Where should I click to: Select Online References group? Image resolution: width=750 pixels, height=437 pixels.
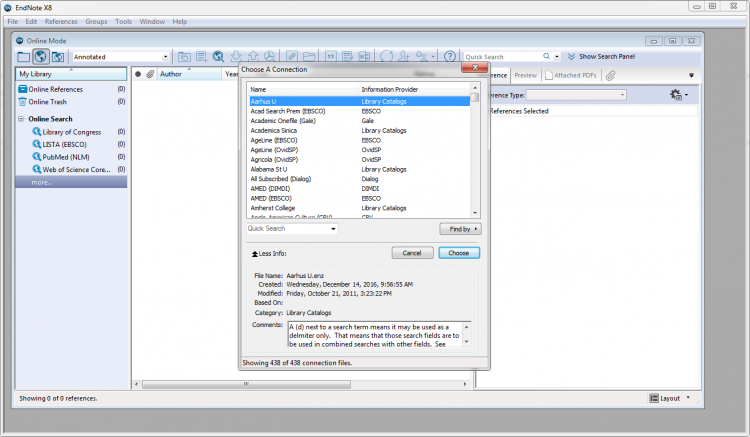click(x=55, y=89)
